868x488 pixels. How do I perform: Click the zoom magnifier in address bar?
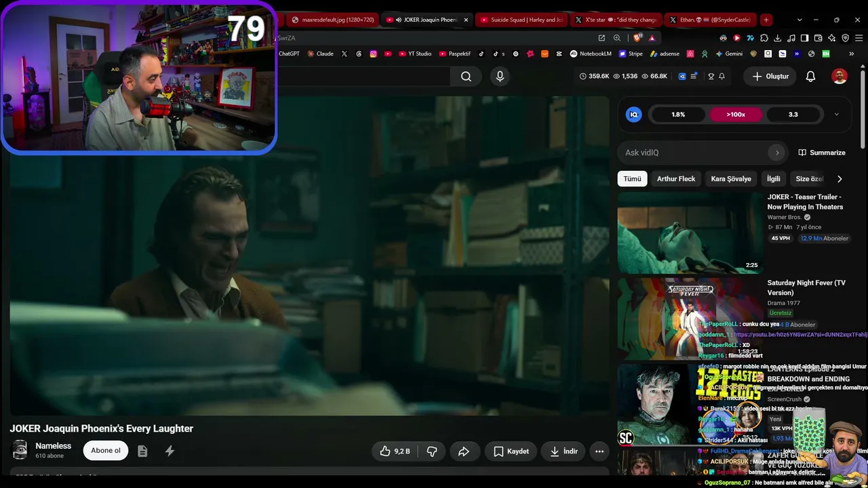pos(616,38)
